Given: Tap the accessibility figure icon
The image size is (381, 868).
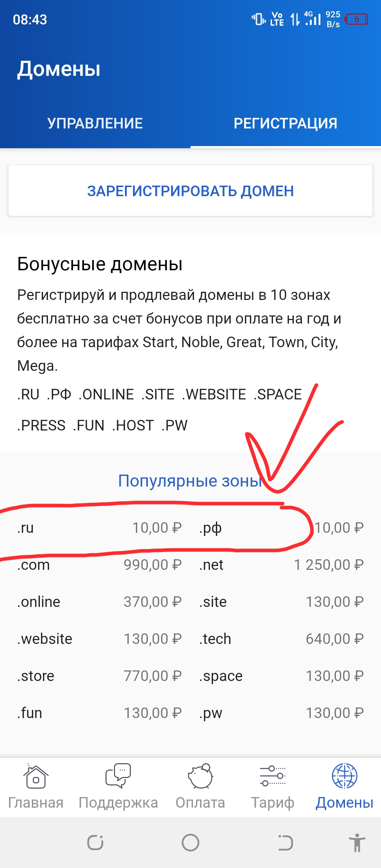Looking at the screenshot, I should [x=357, y=843].
